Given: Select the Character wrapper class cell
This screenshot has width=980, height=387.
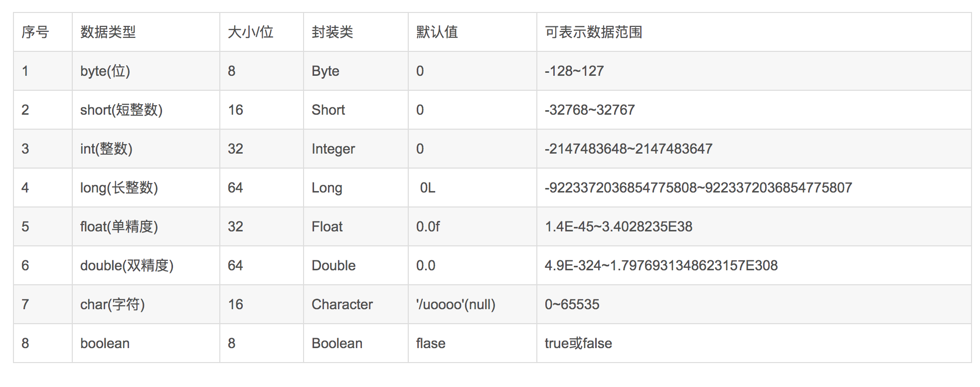Looking at the screenshot, I should pos(342,305).
